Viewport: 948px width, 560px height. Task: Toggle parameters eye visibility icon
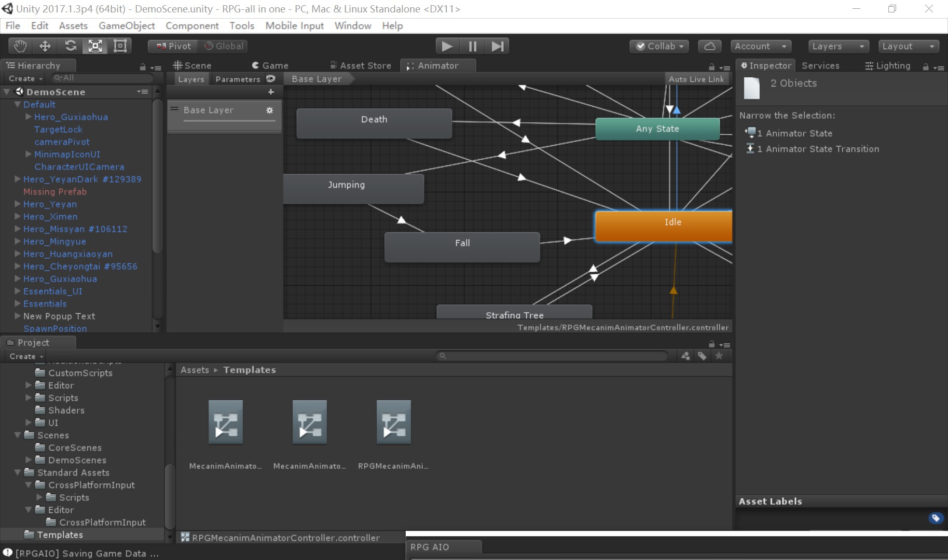point(270,79)
